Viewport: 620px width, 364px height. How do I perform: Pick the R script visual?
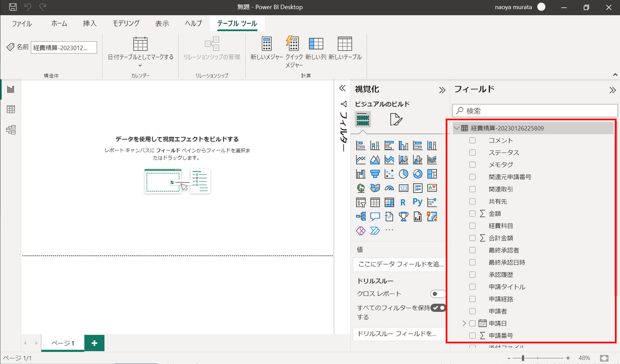(x=403, y=202)
